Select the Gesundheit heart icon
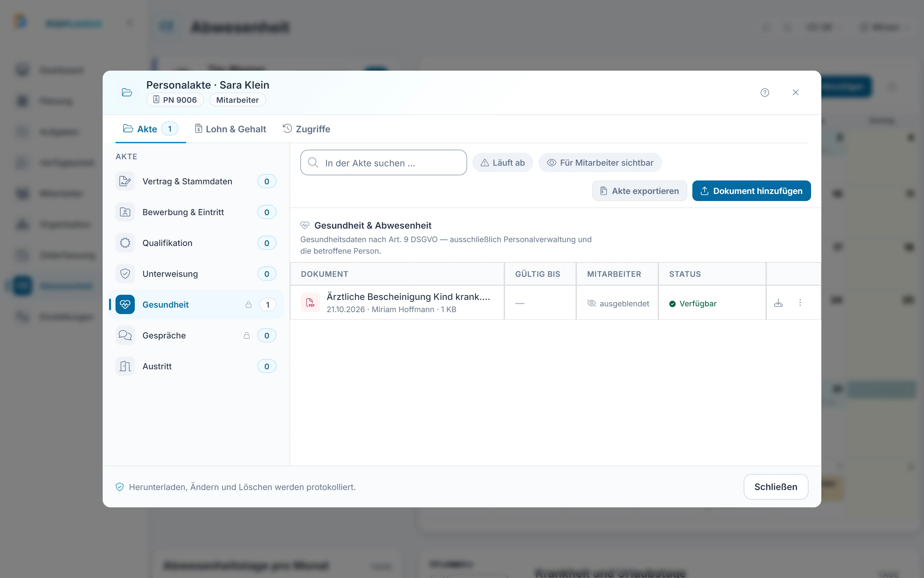Viewport: 924px width, 578px height. [125, 305]
